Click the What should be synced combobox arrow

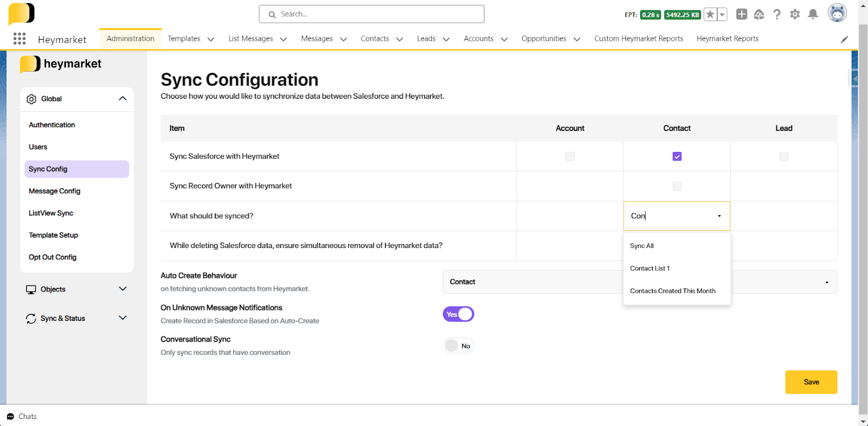pyautogui.click(x=719, y=216)
